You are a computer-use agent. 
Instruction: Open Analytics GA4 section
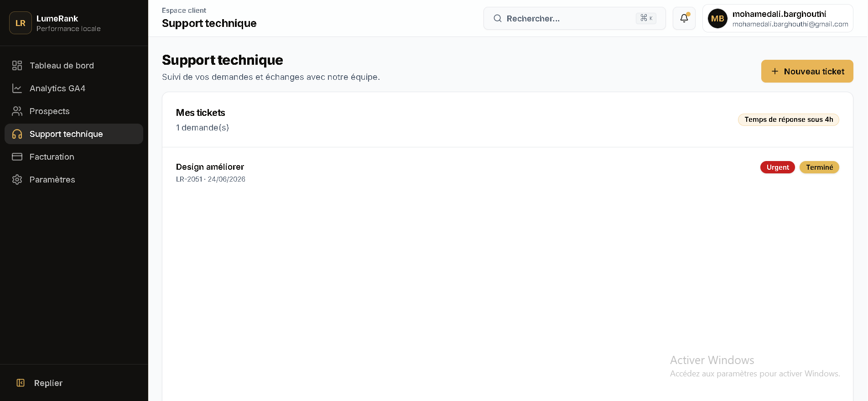tap(74, 89)
